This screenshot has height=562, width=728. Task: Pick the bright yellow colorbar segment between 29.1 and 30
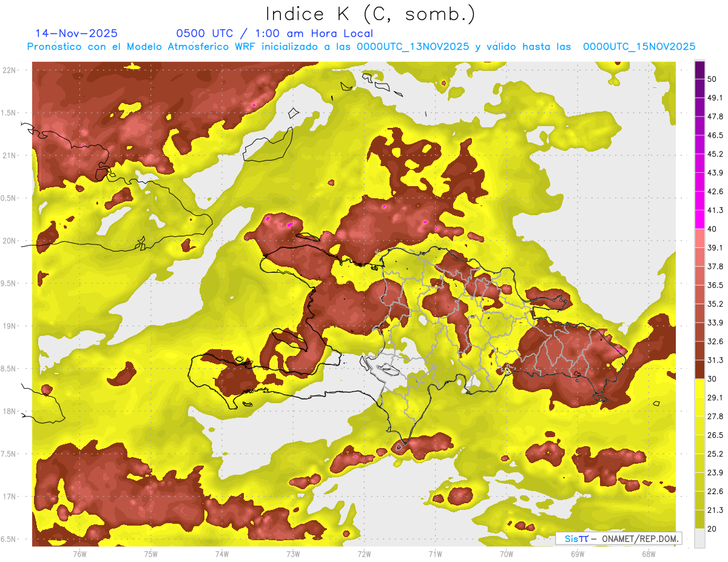699,388
